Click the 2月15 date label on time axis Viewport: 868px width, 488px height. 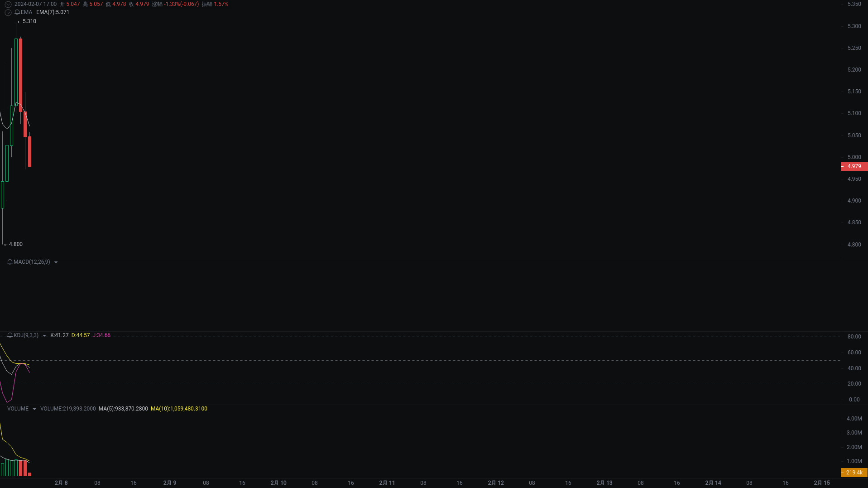point(821,483)
